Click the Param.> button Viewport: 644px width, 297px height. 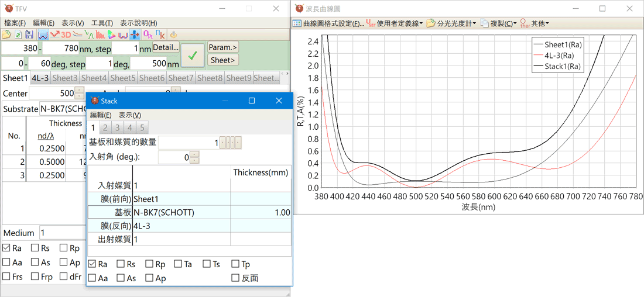pyautogui.click(x=223, y=47)
